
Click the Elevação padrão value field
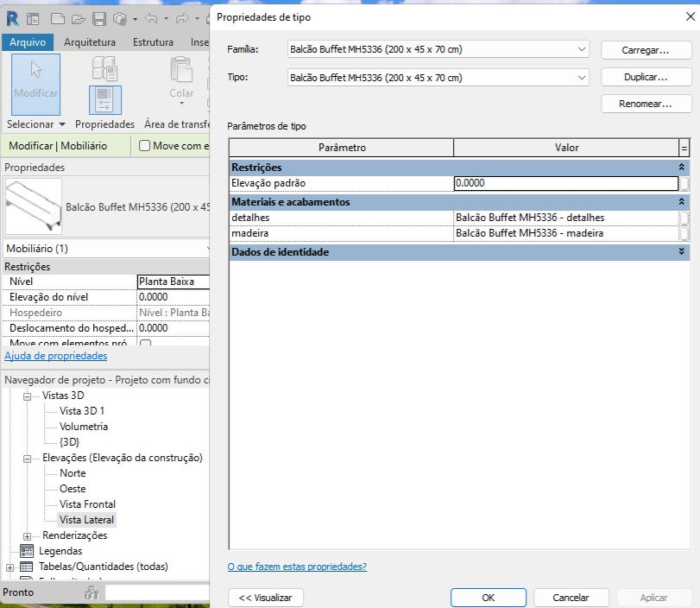pyautogui.click(x=565, y=183)
